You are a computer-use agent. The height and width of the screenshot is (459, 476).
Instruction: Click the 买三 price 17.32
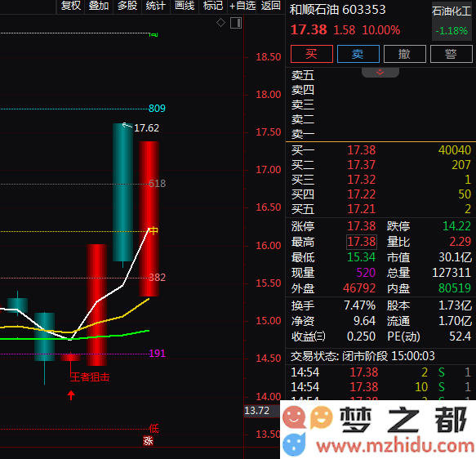(x=361, y=180)
